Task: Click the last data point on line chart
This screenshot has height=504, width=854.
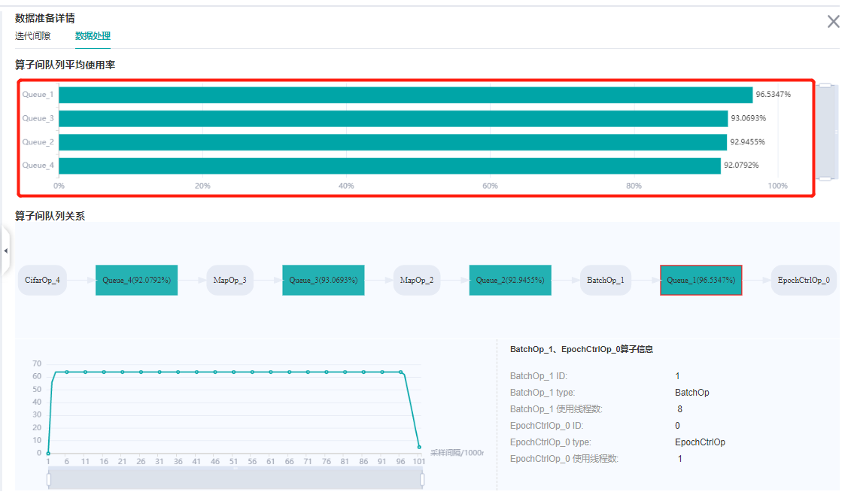Action: (x=419, y=447)
